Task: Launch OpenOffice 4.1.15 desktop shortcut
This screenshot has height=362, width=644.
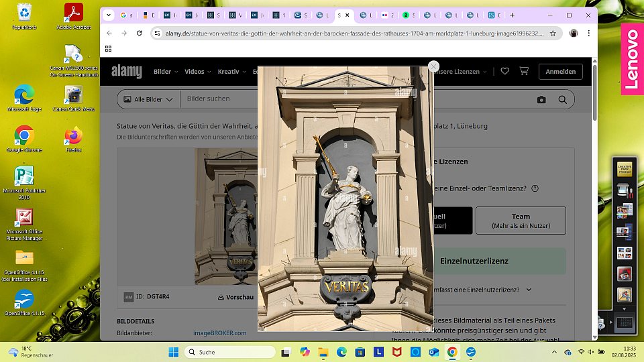Action: (x=24, y=303)
